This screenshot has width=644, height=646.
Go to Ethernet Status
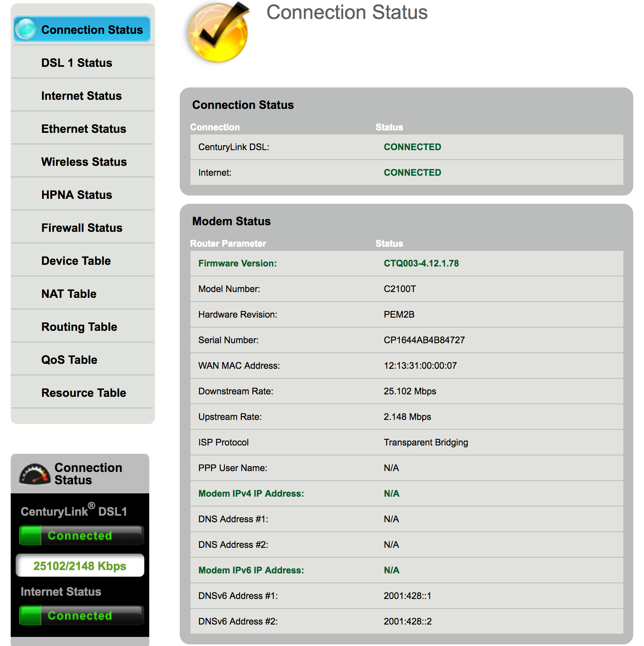[x=84, y=129]
